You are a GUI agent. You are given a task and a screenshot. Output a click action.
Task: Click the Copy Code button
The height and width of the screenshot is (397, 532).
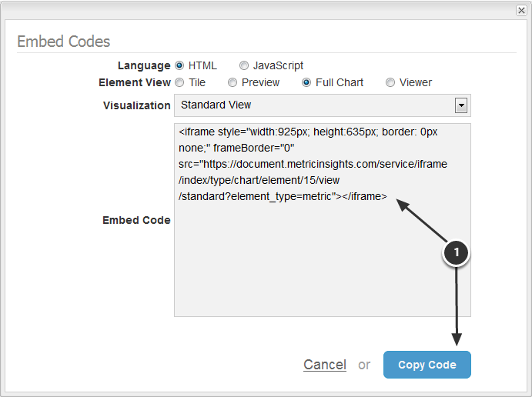(427, 365)
